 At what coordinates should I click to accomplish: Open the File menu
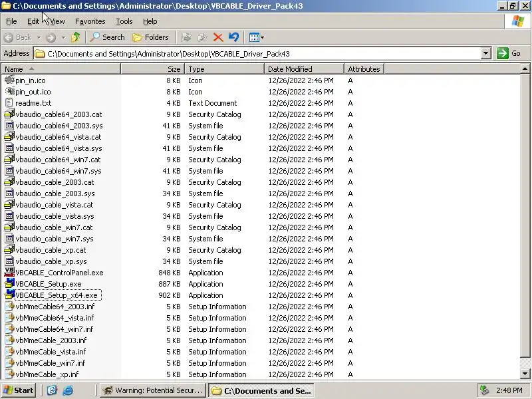11,21
